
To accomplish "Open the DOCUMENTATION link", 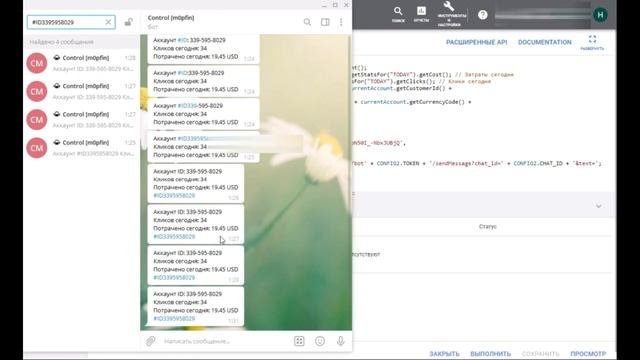I will [x=544, y=42].
